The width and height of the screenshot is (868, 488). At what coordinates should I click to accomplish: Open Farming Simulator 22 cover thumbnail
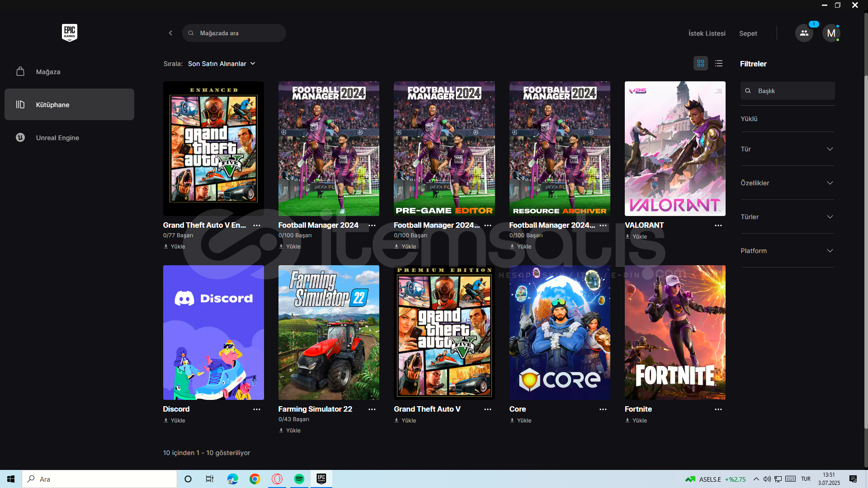[329, 333]
